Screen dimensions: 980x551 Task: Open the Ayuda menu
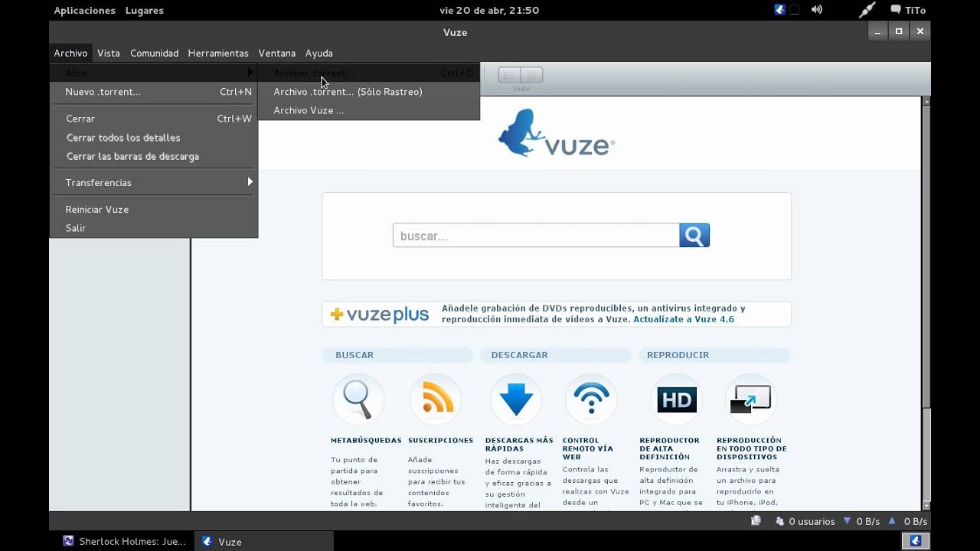[319, 53]
